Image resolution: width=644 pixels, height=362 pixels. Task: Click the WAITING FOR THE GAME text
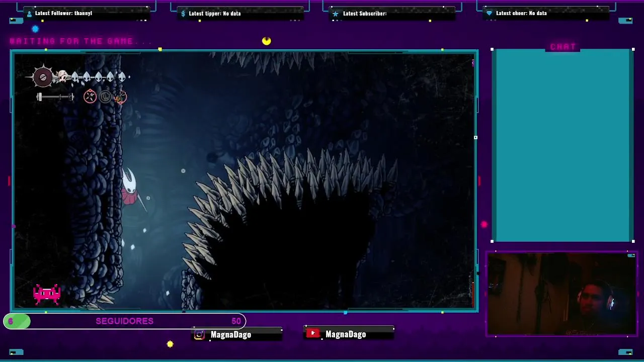coord(80,41)
